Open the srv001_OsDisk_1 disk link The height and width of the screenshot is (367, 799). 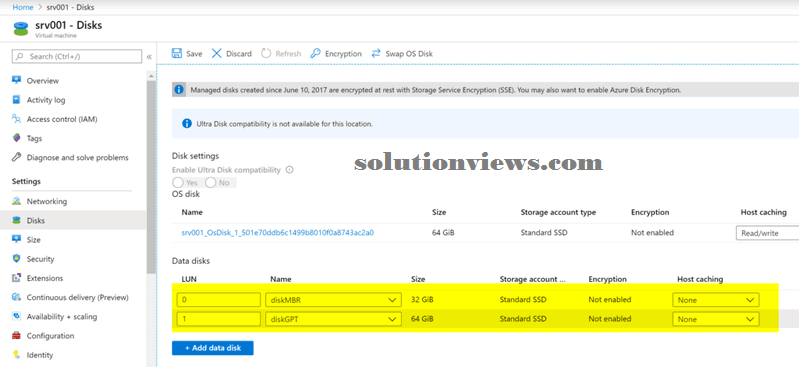click(x=278, y=233)
